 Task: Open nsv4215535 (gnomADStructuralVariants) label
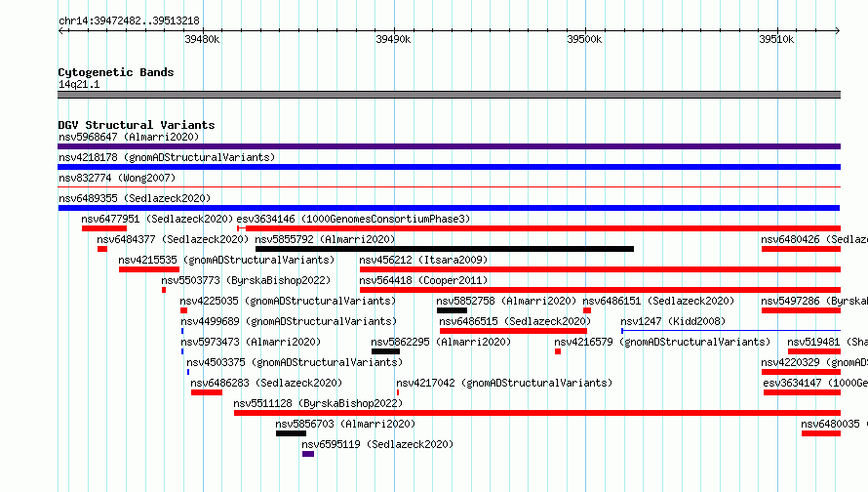[226, 260]
